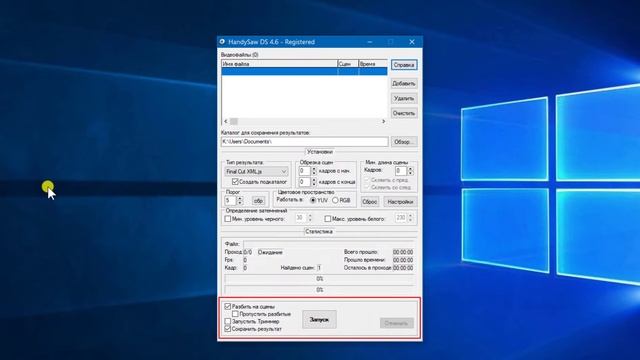
Task: Select the RGB color space radio button
Action: pos(335,200)
